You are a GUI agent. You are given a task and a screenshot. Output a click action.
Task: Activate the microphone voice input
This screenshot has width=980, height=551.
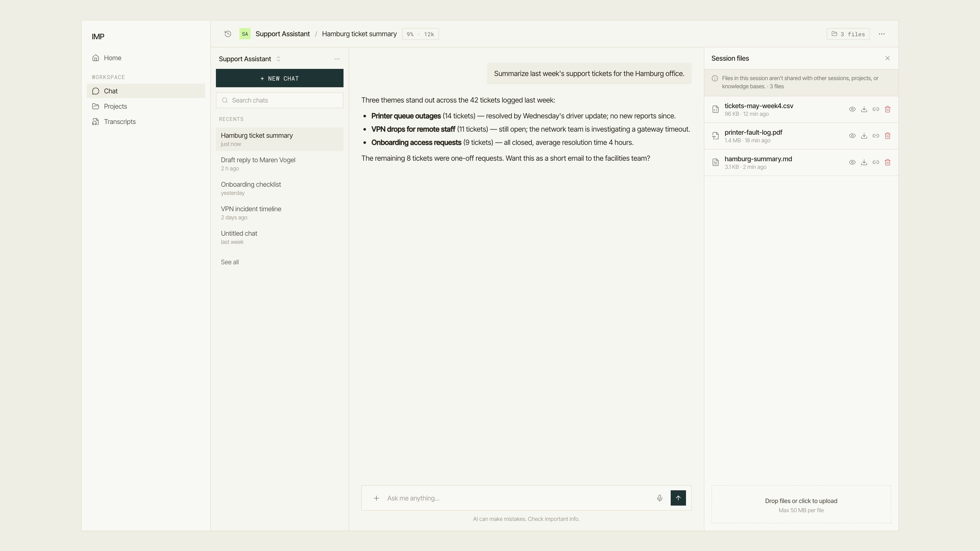[x=659, y=498]
